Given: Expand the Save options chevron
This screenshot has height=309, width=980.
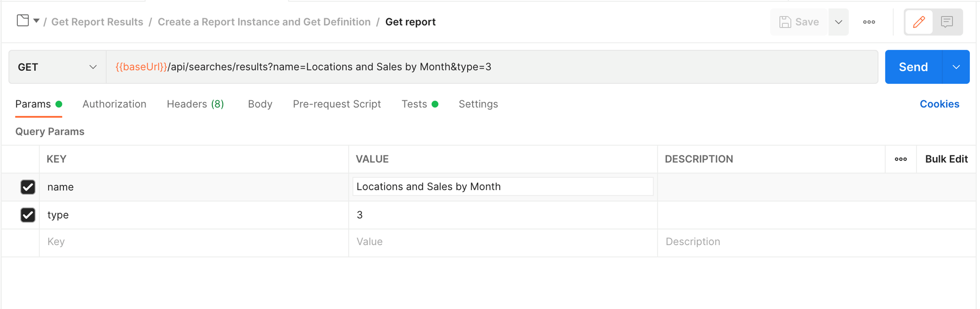Looking at the screenshot, I should click(x=838, y=22).
